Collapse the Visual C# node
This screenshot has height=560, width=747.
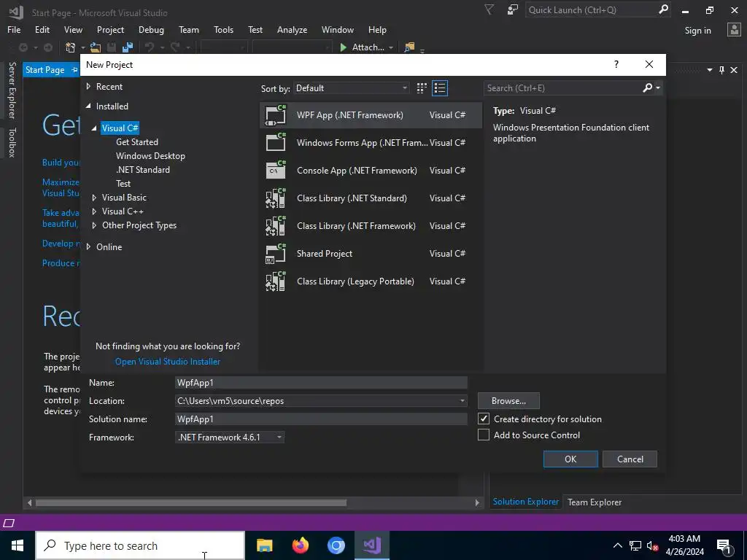coord(94,128)
